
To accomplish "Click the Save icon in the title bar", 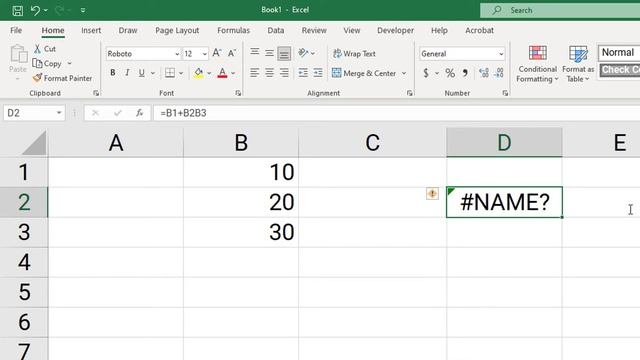I will click(18, 10).
